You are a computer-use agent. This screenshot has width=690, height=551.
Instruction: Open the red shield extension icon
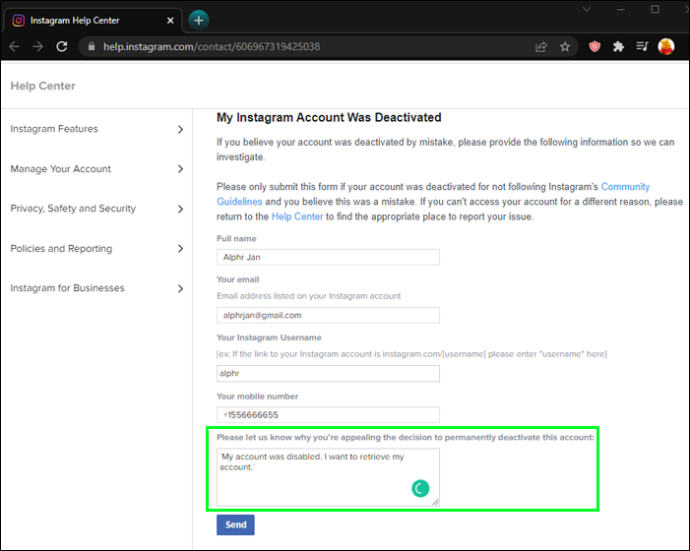tap(595, 47)
